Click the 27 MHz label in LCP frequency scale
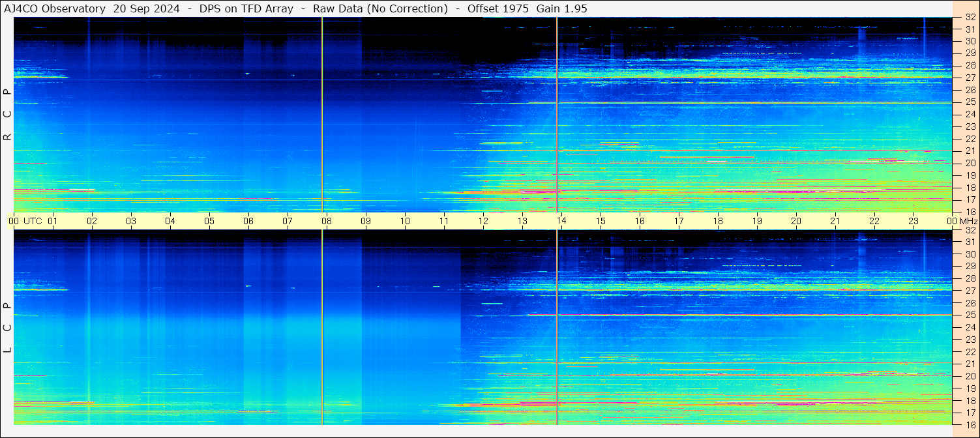Viewport: 980px width, 438px height. coord(970,291)
